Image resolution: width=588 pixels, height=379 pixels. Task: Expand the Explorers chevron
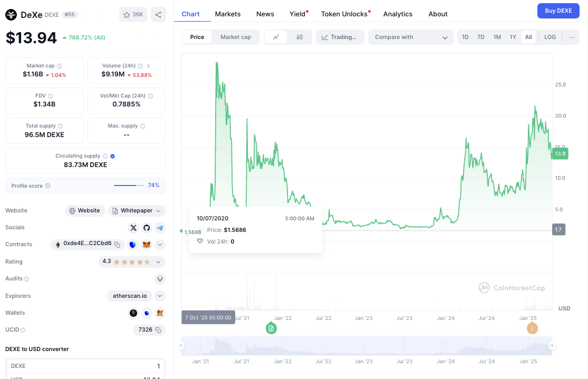point(160,296)
